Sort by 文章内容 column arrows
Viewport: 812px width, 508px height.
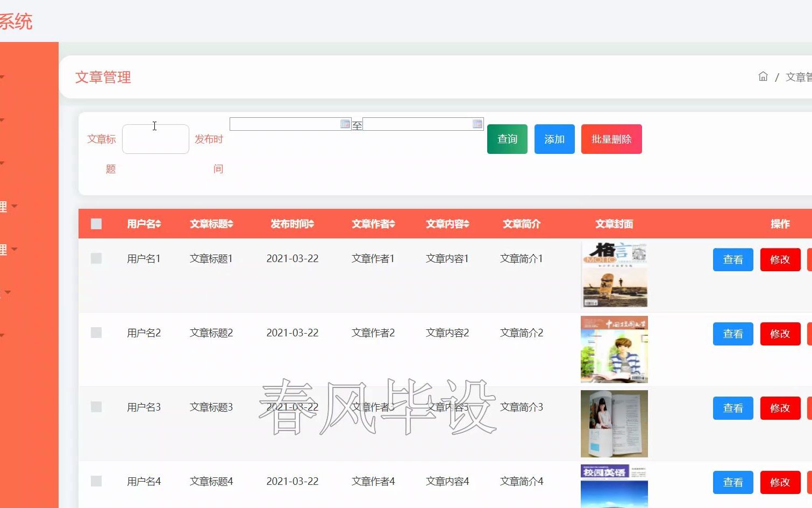coord(466,224)
